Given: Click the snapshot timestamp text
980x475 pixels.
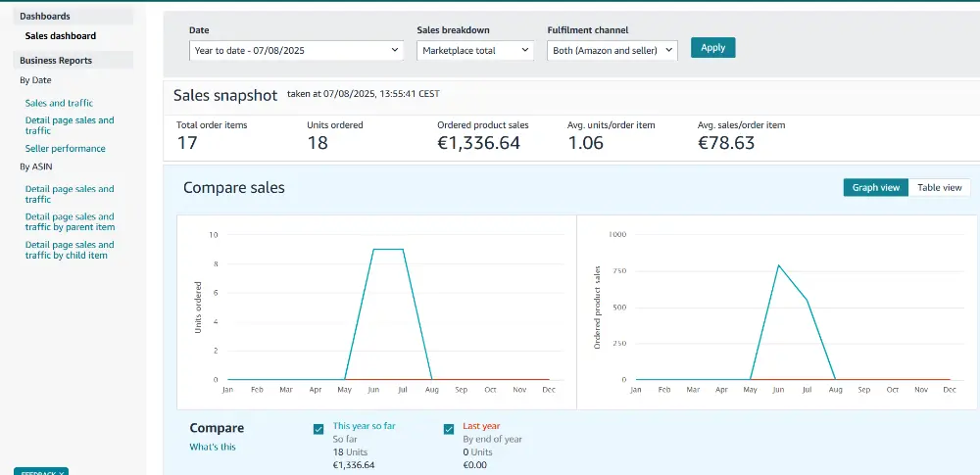Looking at the screenshot, I should click(364, 94).
